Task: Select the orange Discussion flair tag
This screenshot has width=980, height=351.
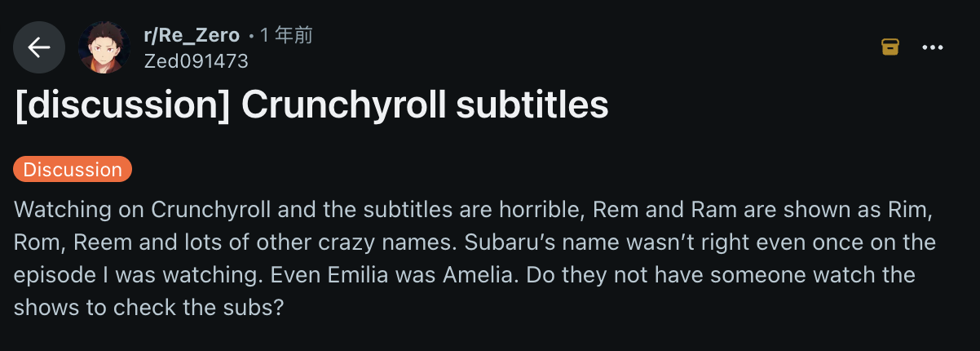Action: [73, 170]
